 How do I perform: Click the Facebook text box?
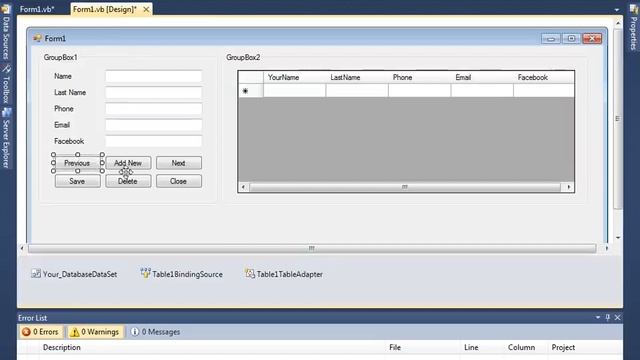coord(153,141)
